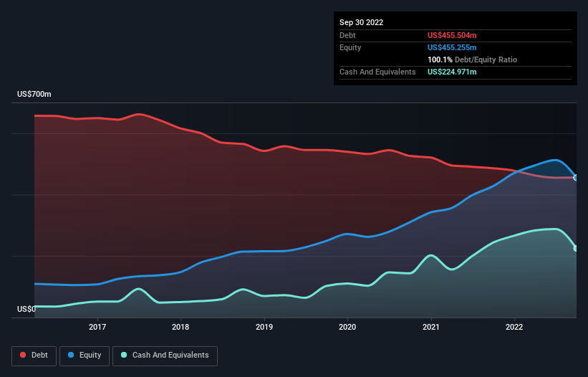This screenshot has height=377, width=588.
Task: Toggle the Equity series legend button
Action: tap(85, 355)
